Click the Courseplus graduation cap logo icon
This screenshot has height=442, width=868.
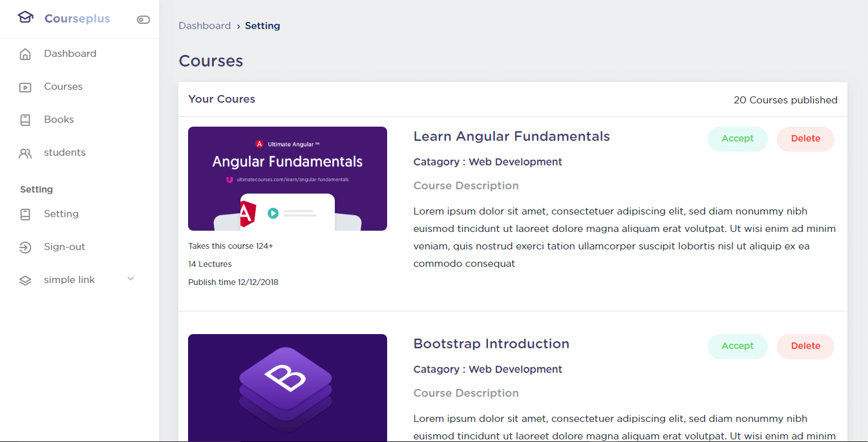tap(25, 17)
